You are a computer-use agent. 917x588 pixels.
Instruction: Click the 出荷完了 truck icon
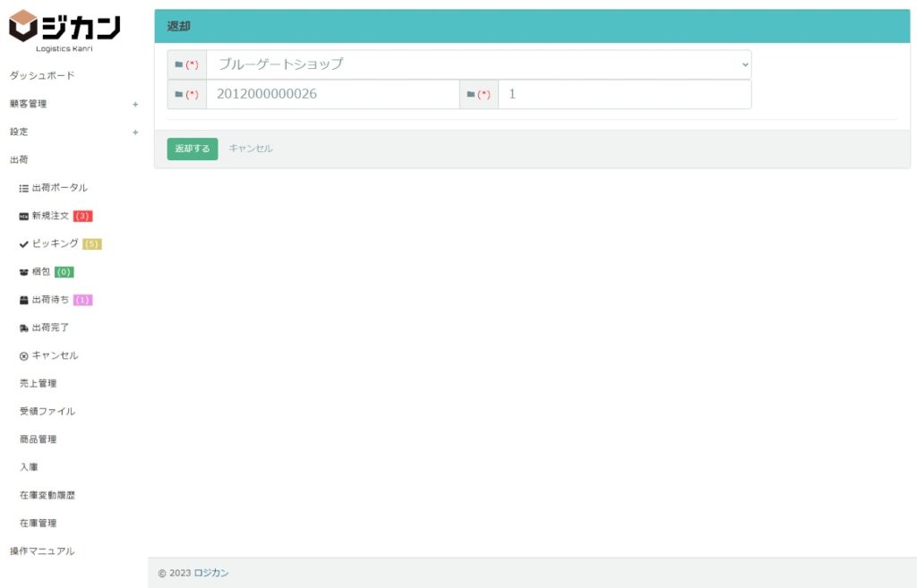click(24, 328)
